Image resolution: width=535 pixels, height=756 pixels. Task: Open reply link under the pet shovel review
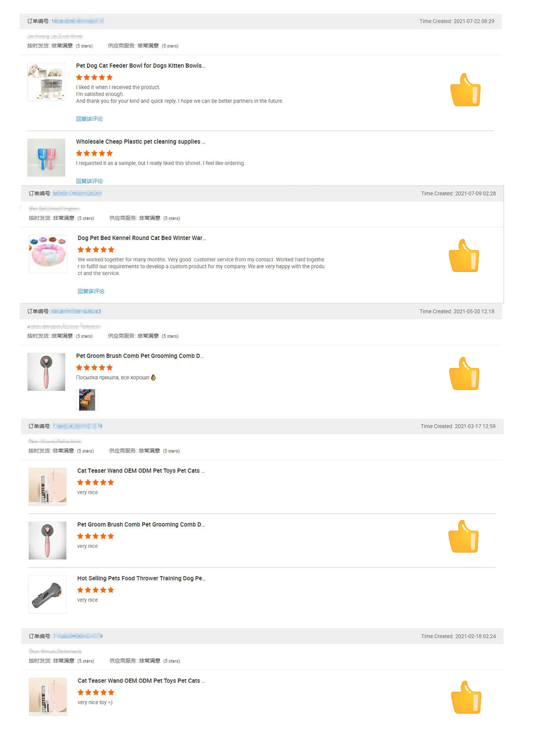pyautogui.click(x=89, y=181)
